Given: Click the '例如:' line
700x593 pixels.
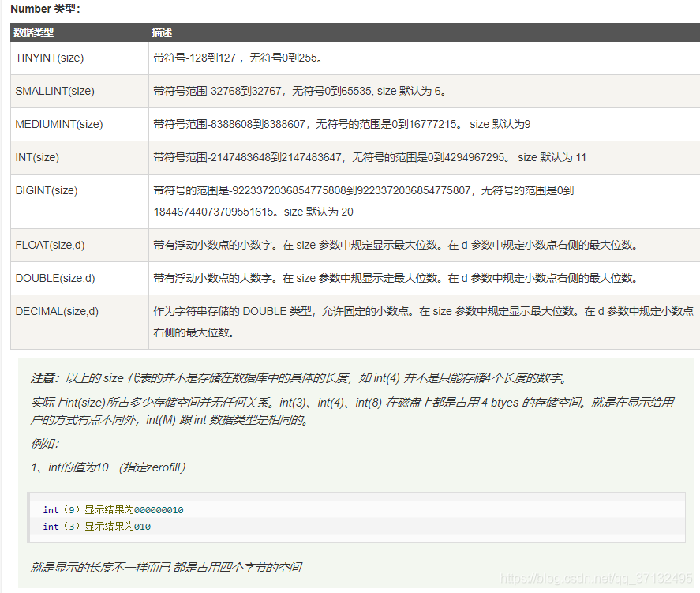Looking at the screenshot, I should click(x=45, y=444).
